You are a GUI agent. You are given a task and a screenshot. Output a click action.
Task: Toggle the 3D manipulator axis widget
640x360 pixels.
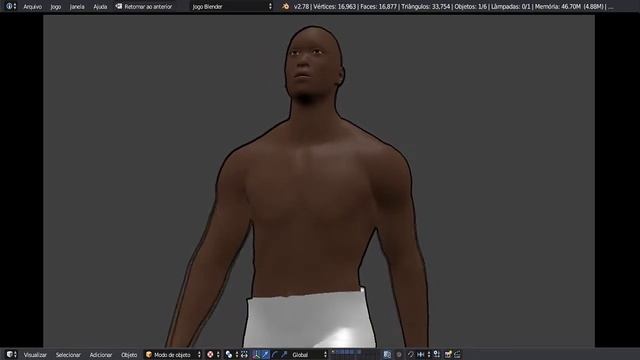(256, 355)
